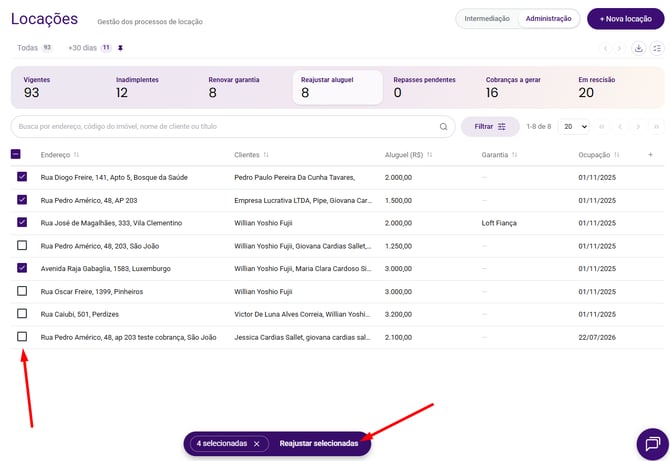Click the Loft Fiança guarantee cell
Viewport: 670px width, 461px height.
[x=499, y=223]
